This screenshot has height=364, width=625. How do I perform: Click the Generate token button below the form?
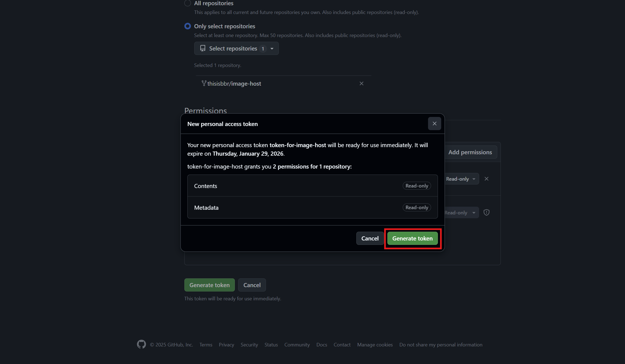[209, 285]
